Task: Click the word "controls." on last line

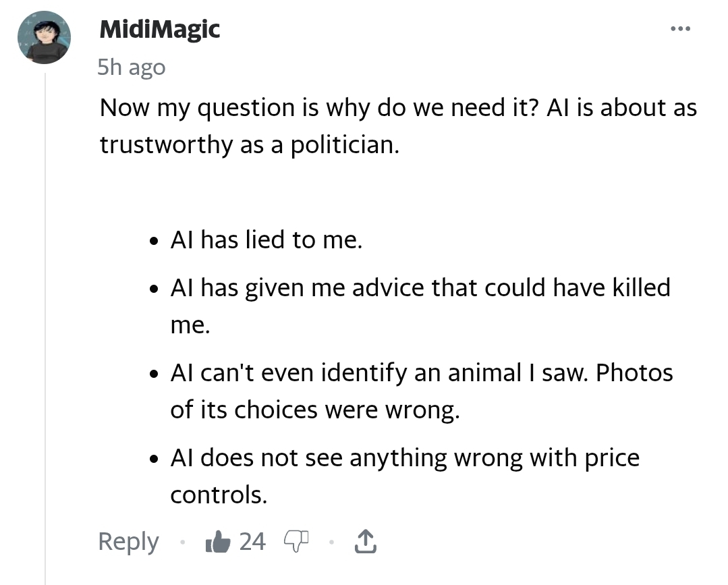Action: pos(219,495)
